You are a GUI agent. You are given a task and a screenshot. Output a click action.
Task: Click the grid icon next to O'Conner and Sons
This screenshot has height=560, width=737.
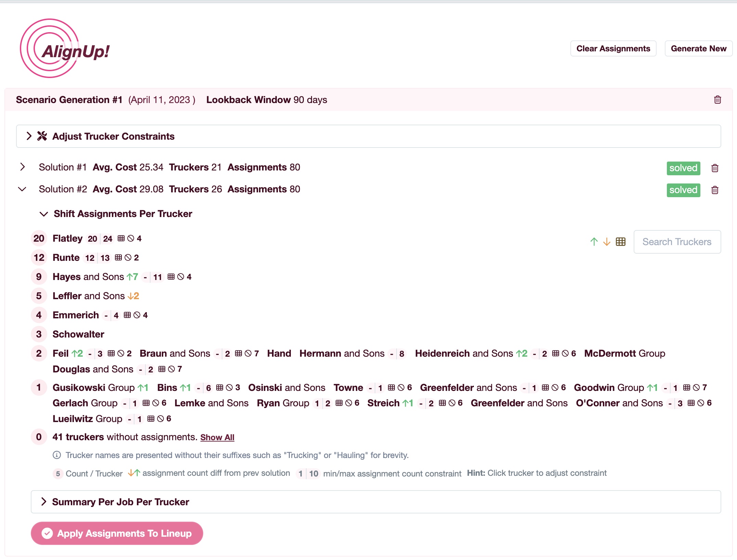tap(691, 403)
